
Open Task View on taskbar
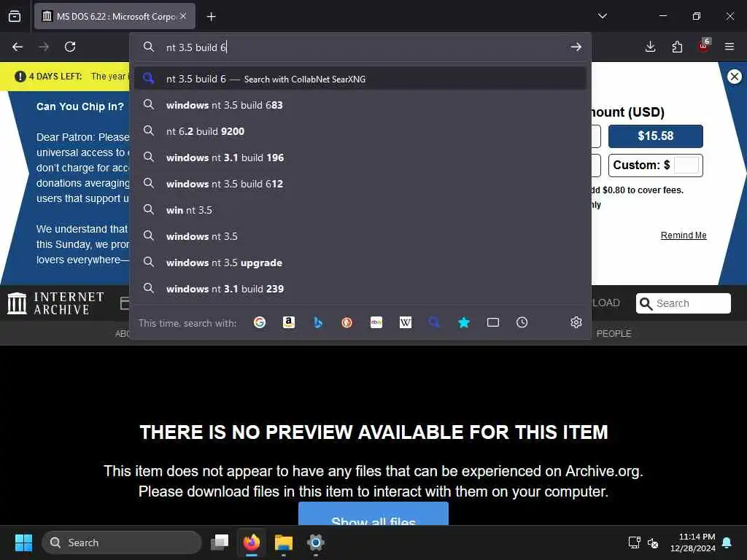(x=220, y=542)
